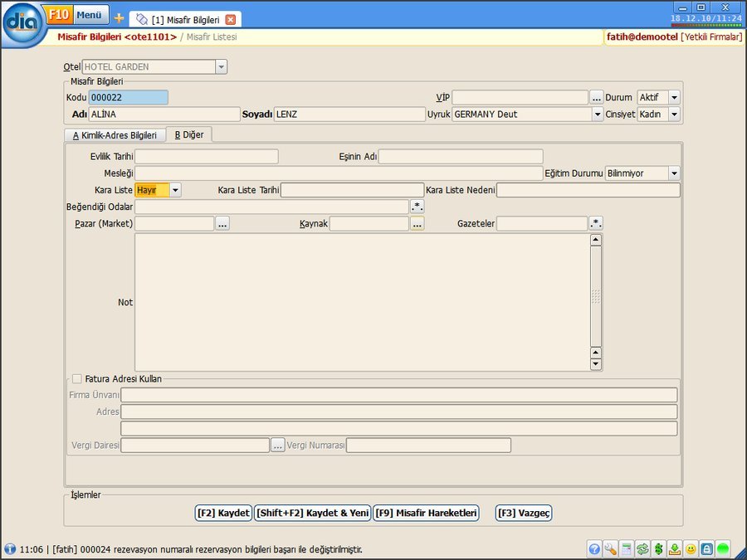This screenshot has height=560, width=747.
Task: Close the Misafir Bilgileri tab
Action: pyautogui.click(x=231, y=20)
